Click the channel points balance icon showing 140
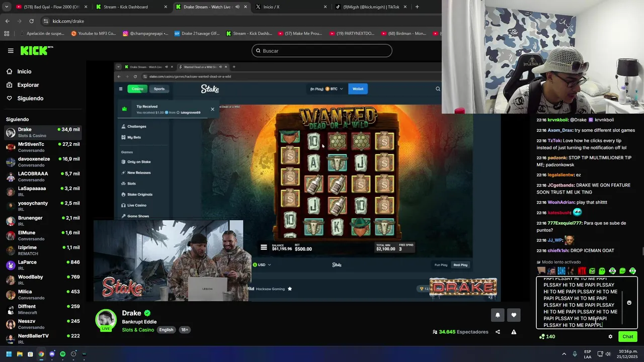The image size is (644, 362). [542, 337]
